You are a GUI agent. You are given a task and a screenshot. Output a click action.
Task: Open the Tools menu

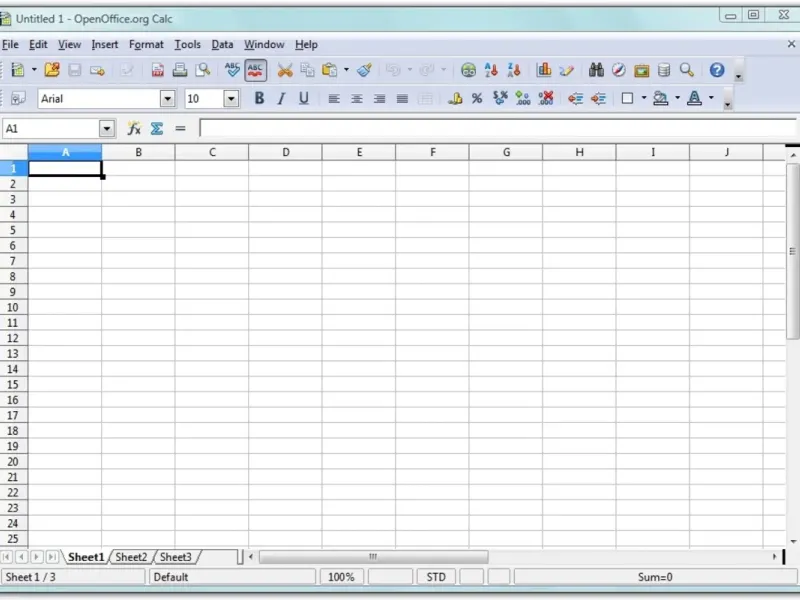[x=187, y=45]
